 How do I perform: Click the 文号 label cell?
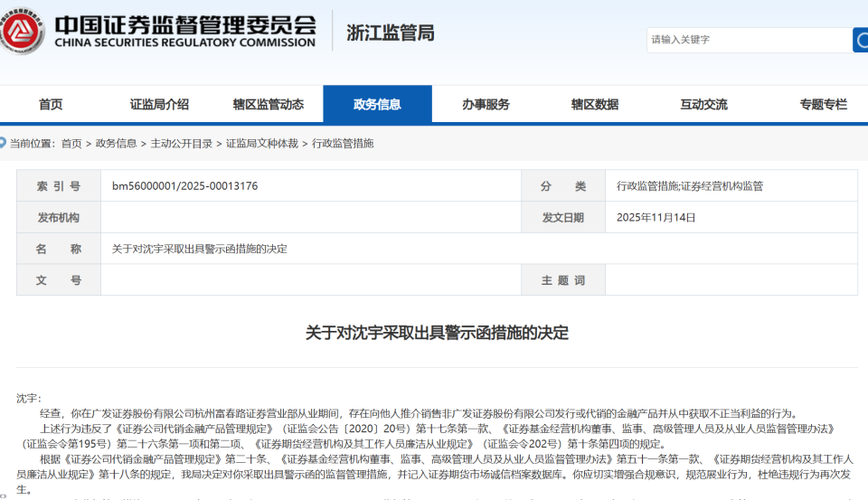click(59, 280)
